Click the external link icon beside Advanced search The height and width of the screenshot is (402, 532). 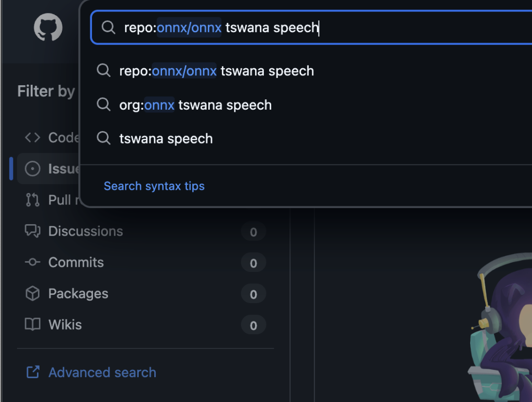coord(33,372)
